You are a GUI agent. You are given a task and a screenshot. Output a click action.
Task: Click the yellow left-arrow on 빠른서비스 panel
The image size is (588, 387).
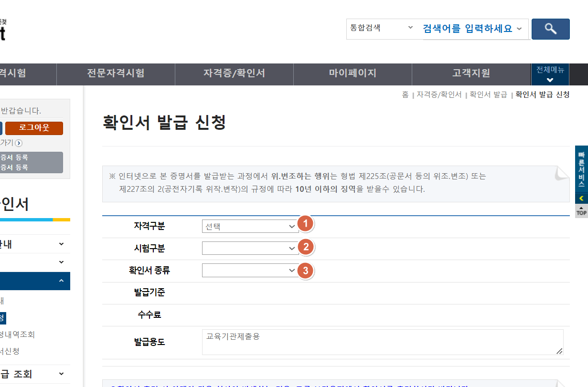[x=581, y=198]
